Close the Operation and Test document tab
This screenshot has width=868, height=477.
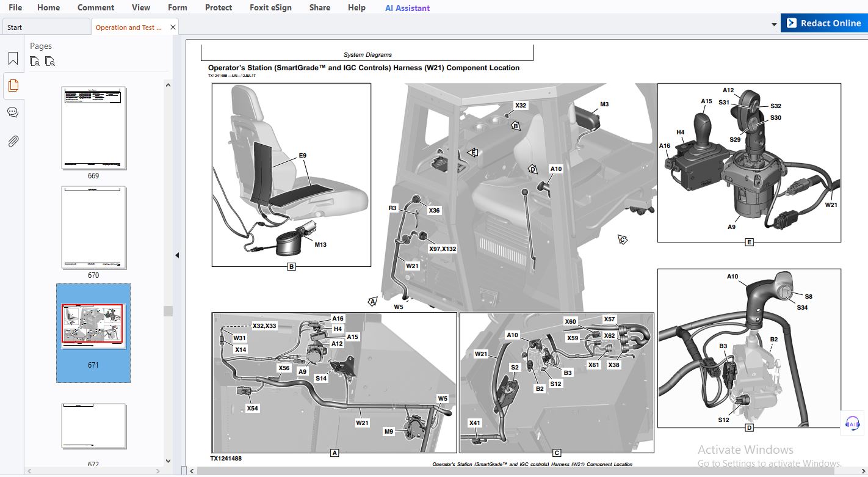tap(173, 27)
